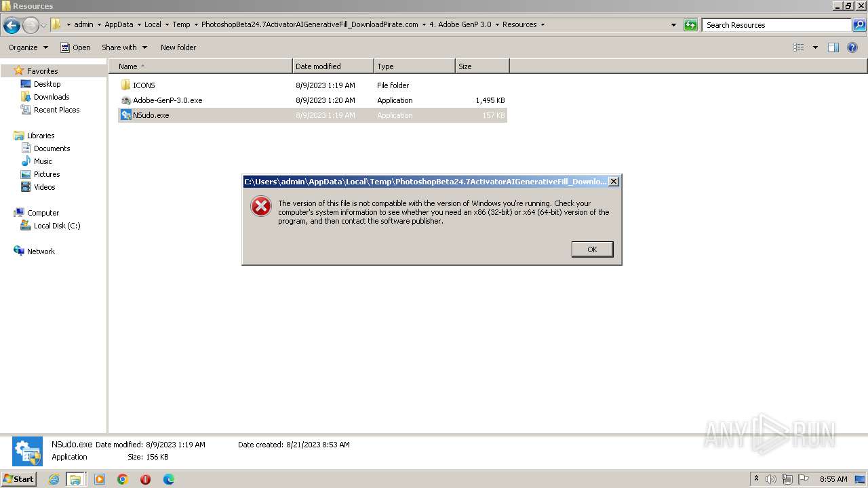Screen dimensions: 868x488
Task: Click the folder icon in address bar
Action: pyautogui.click(x=56, y=24)
